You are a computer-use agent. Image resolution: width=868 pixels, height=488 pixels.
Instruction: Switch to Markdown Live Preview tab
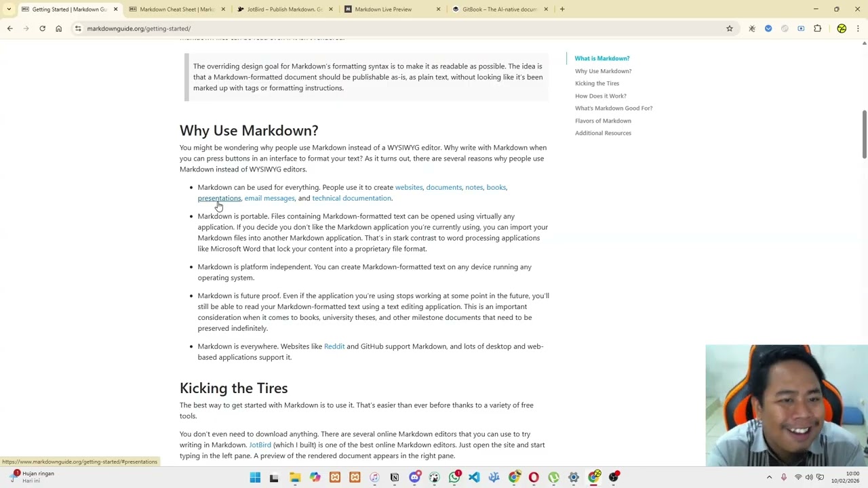point(393,9)
